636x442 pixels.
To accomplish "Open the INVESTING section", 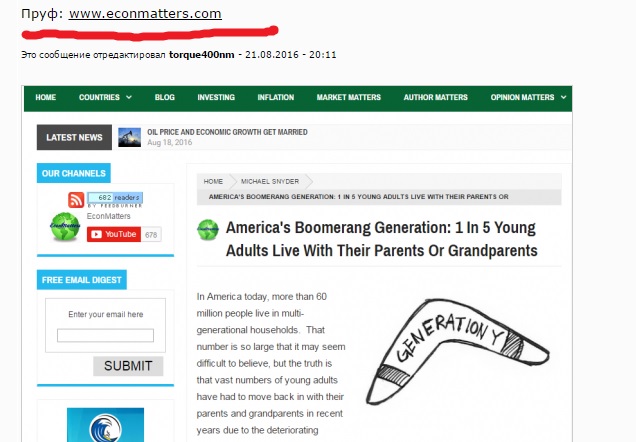I will point(216,97).
